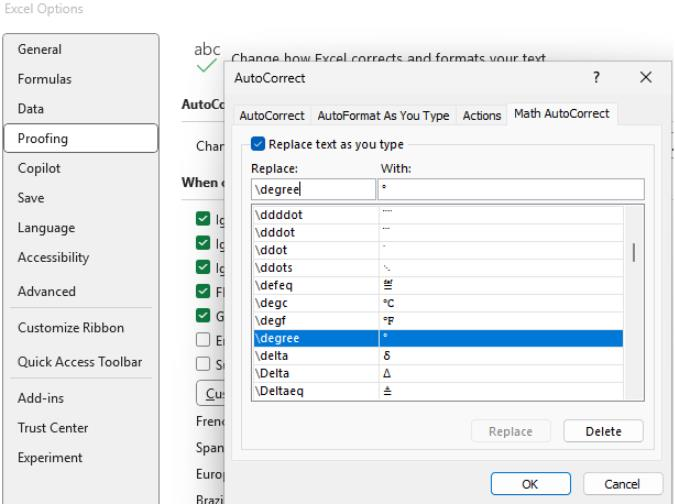675x504 pixels.
Task: Toggle the third green checkbox in Proofing options
Action: pyautogui.click(x=203, y=267)
